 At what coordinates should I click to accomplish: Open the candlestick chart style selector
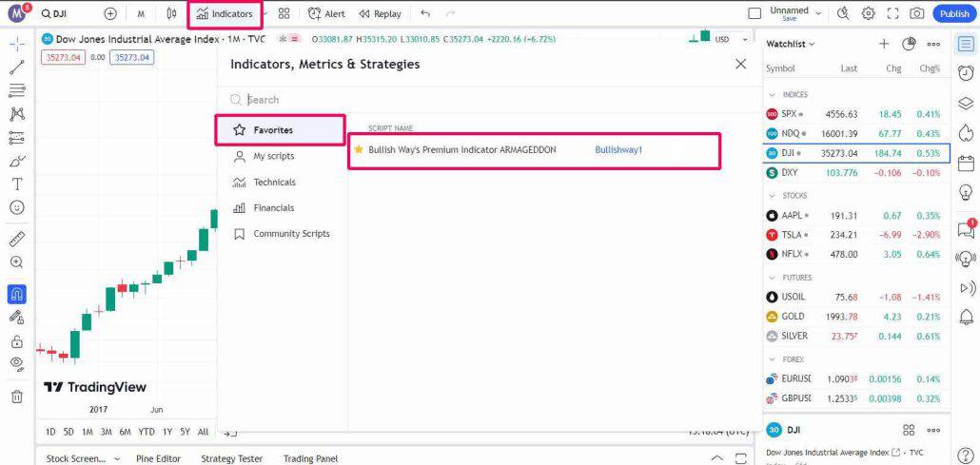pyautogui.click(x=172, y=13)
